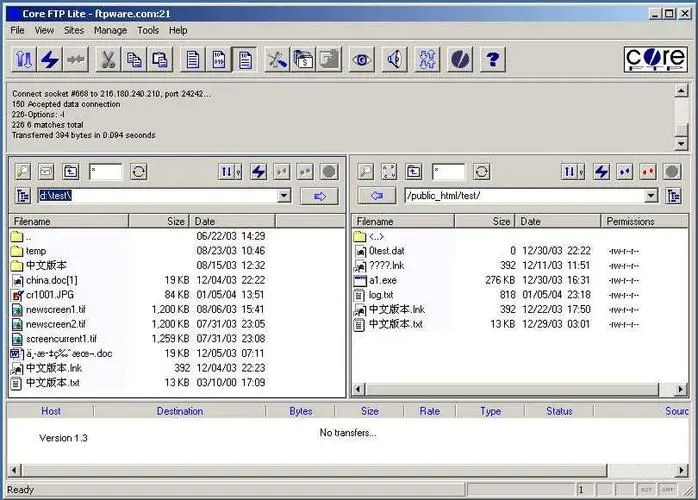
Task: Click the up-folder icon in remote panel
Action: 414,171
